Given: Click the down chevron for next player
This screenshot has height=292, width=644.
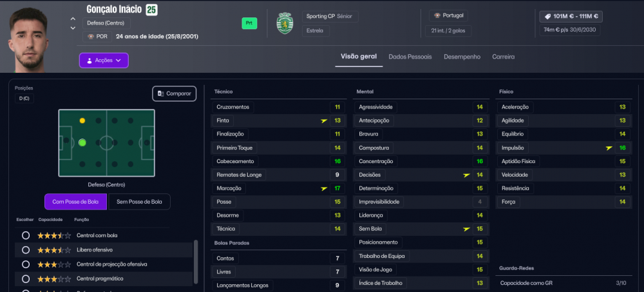Looking at the screenshot, I should pyautogui.click(x=73, y=28).
